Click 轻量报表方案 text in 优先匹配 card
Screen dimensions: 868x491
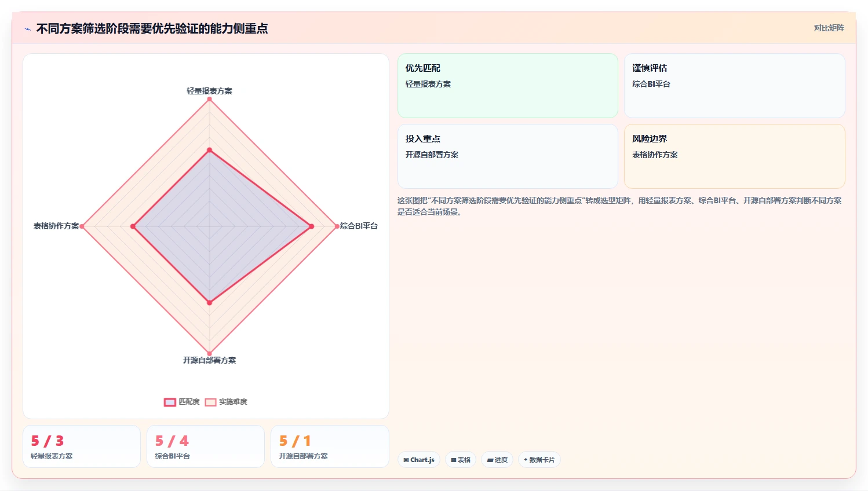click(428, 84)
